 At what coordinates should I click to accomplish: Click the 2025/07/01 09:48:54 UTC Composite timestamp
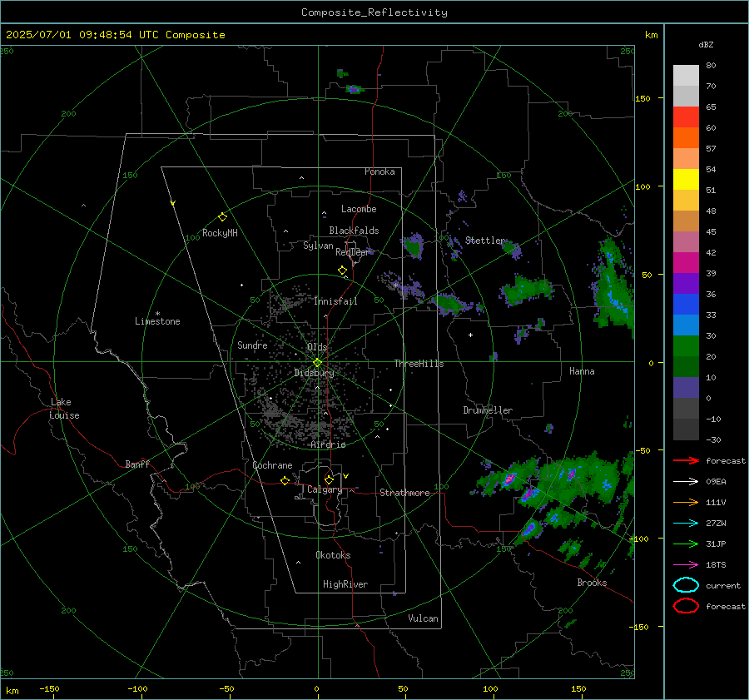(116, 35)
